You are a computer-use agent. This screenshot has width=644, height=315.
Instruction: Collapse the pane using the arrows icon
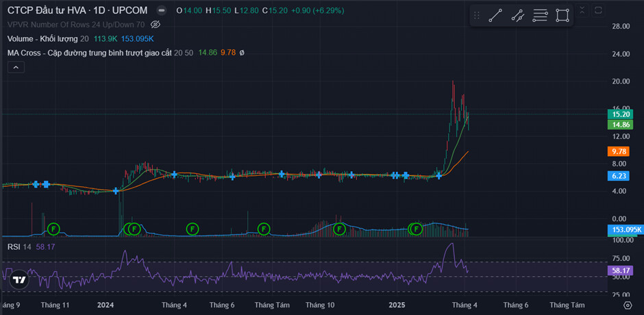click(x=582, y=10)
